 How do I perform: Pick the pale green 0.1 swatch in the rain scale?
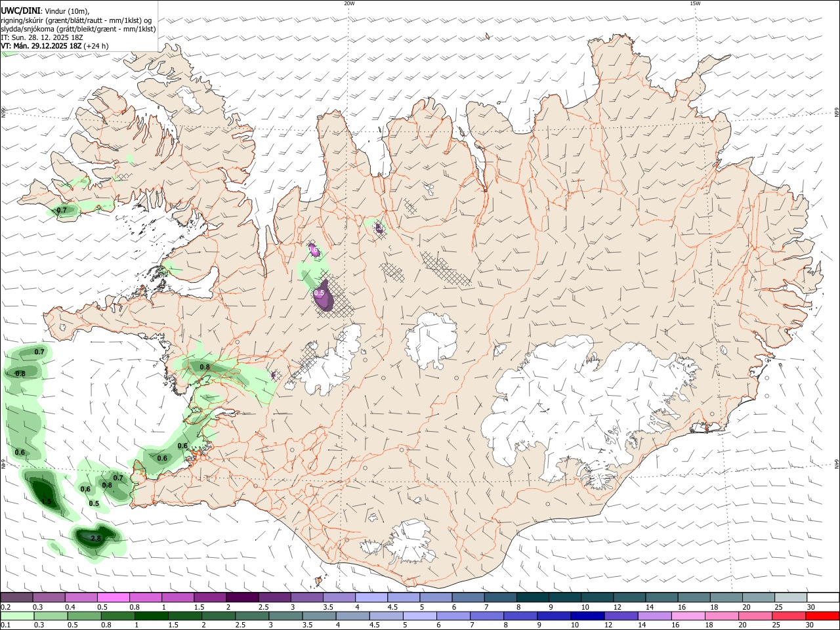16,616
